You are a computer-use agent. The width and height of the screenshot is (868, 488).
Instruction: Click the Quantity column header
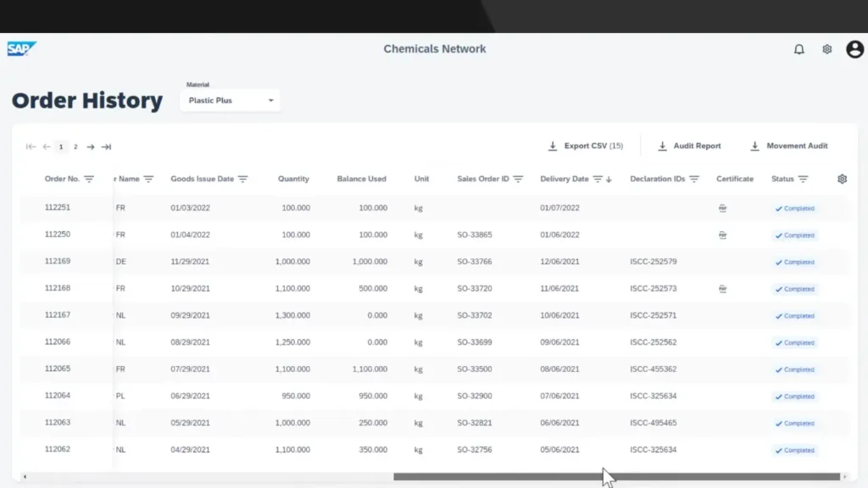293,179
